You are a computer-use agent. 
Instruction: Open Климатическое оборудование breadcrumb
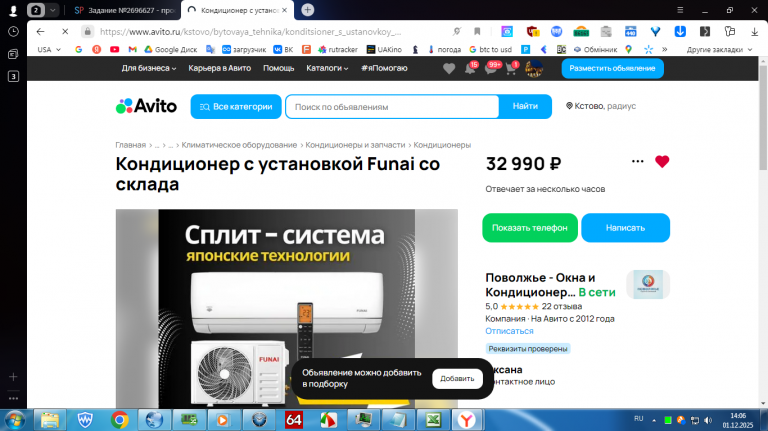pos(239,145)
